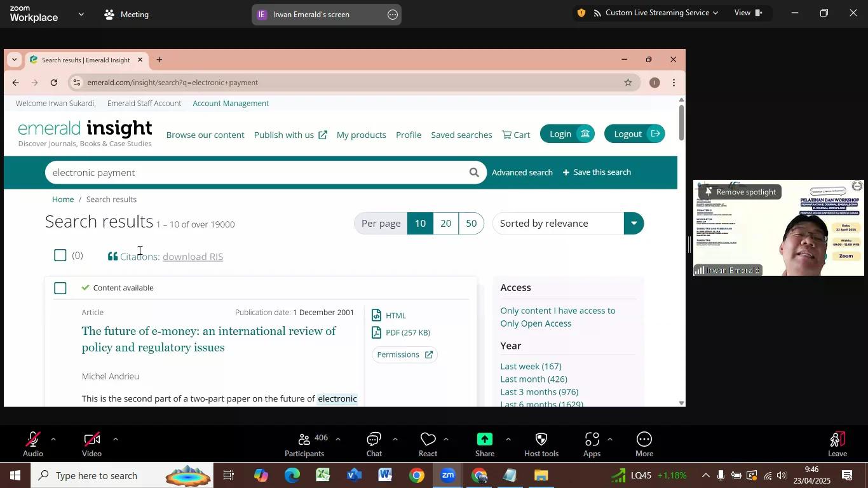Viewport: 868px width, 488px height.
Task: Click the Zoom Share screen icon
Action: (x=485, y=440)
